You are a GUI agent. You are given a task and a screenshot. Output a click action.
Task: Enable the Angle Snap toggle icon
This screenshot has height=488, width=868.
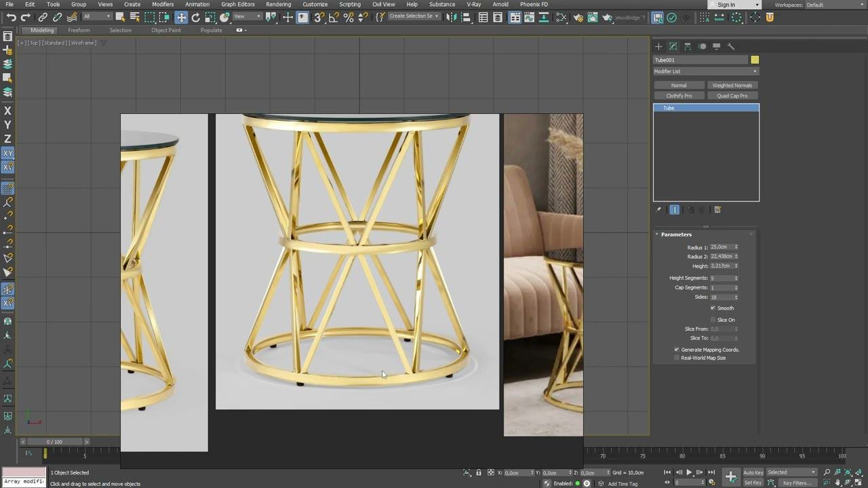(x=334, y=18)
